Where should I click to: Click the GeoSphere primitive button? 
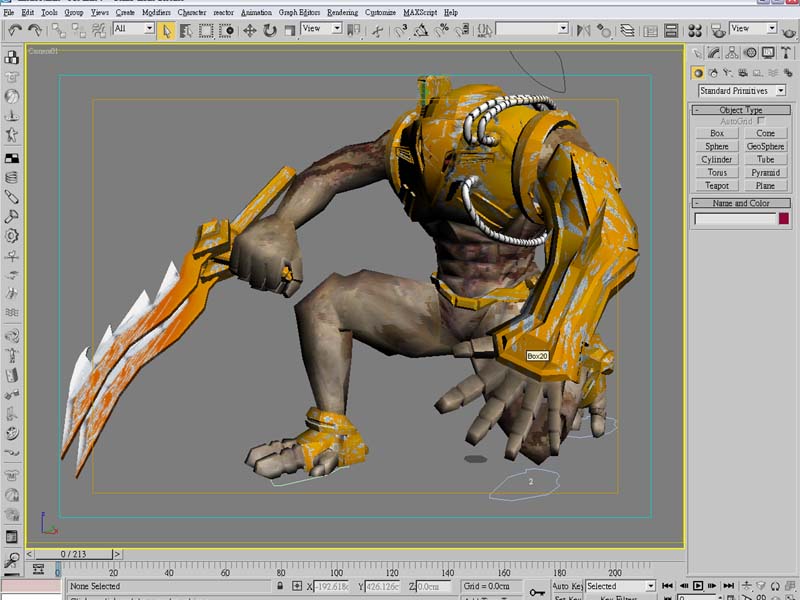click(x=765, y=146)
